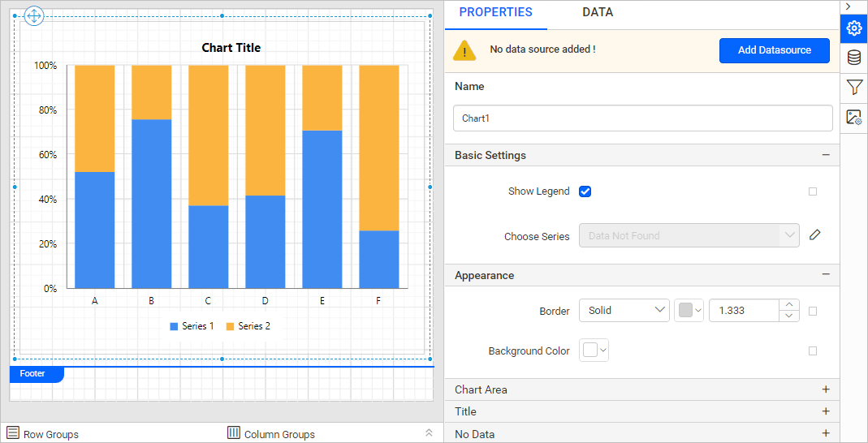Viewport: 868px width, 443px height.
Task: Click the Name input field Chart1
Action: pos(642,118)
